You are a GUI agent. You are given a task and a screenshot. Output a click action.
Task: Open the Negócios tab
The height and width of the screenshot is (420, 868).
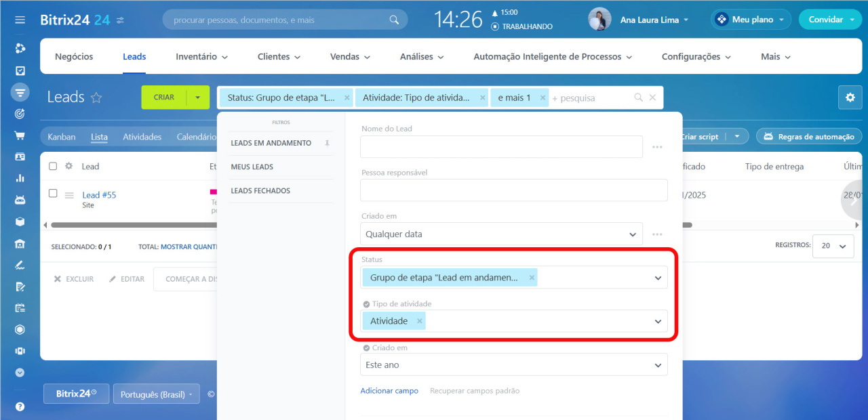tap(74, 57)
